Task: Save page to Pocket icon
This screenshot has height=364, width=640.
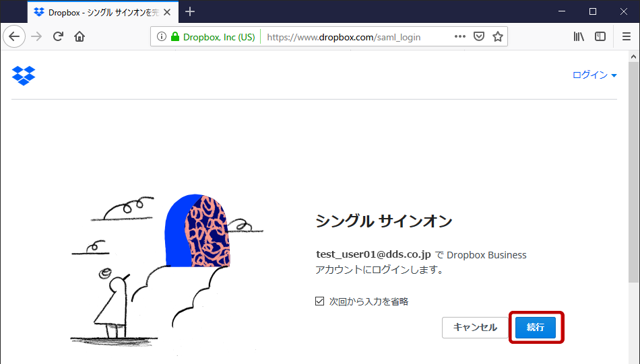Action: click(x=479, y=37)
